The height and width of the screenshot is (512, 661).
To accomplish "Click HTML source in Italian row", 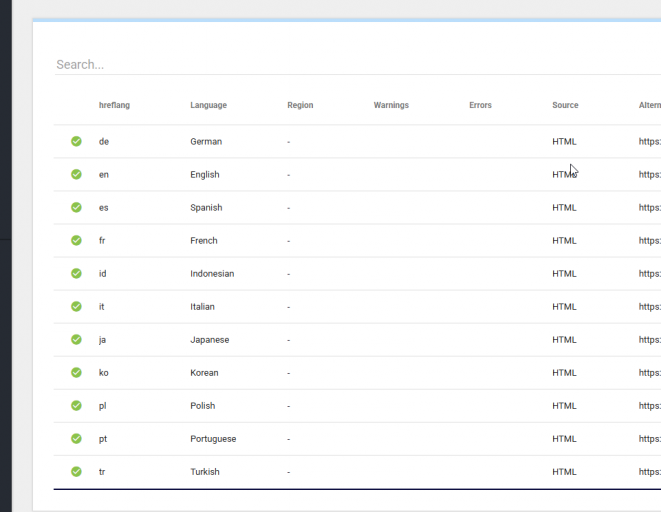I will point(564,307).
